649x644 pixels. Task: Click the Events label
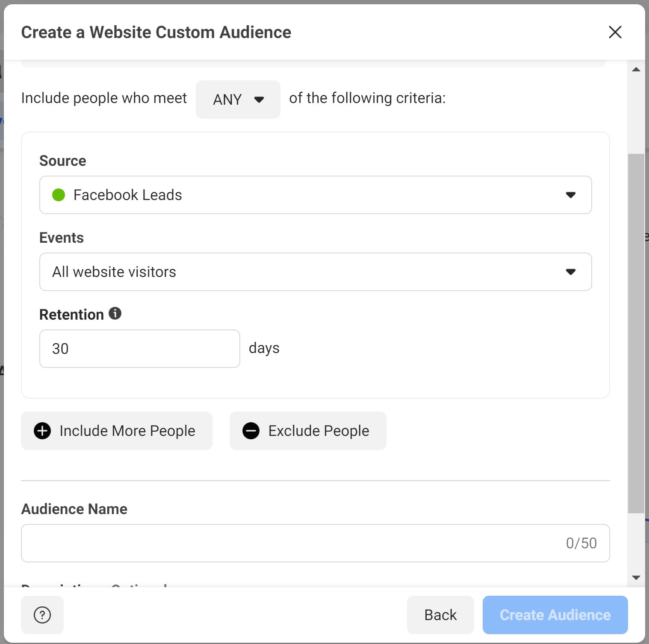(x=62, y=238)
